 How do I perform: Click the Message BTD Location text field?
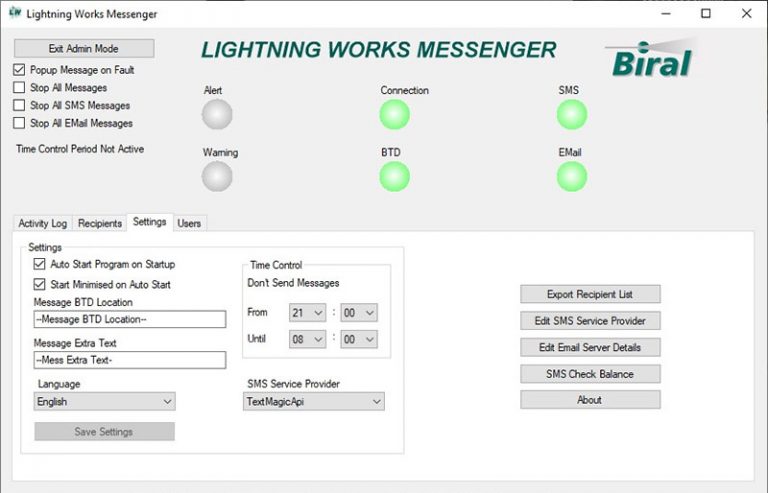pyautogui.click(x=129, y=320)
